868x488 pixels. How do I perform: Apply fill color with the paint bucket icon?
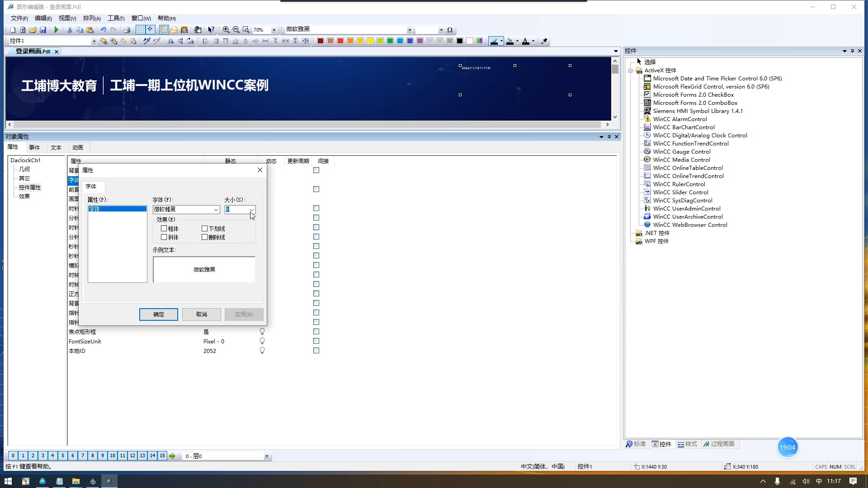pyautogui.click(x=510, y=41)
